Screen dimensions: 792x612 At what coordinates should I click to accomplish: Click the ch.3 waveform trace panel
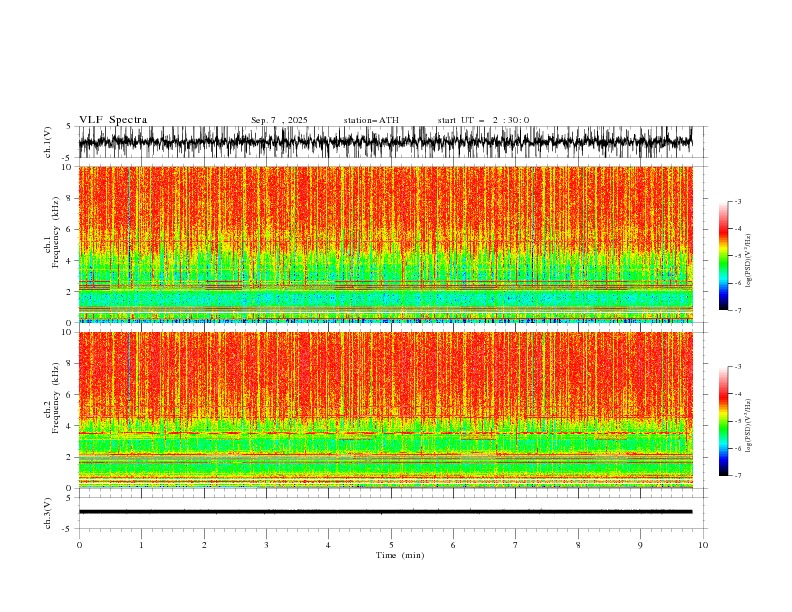[x=393, y=513]
